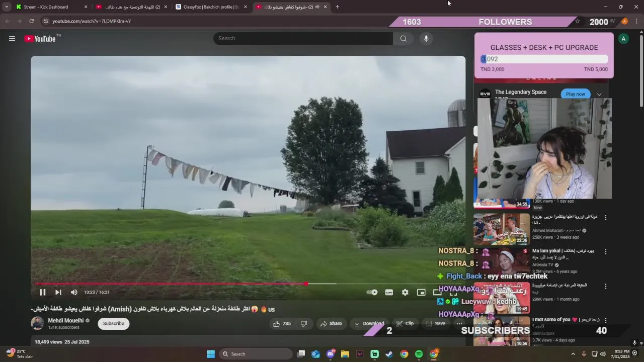Pause the playing video
The height and width of the screenshot is (362, 644).
[43, 292]
